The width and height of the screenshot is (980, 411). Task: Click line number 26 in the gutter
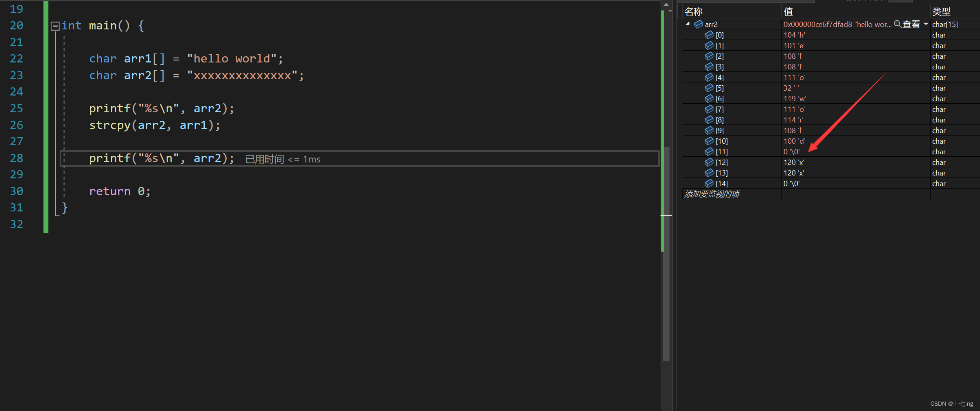click(16, 125)
